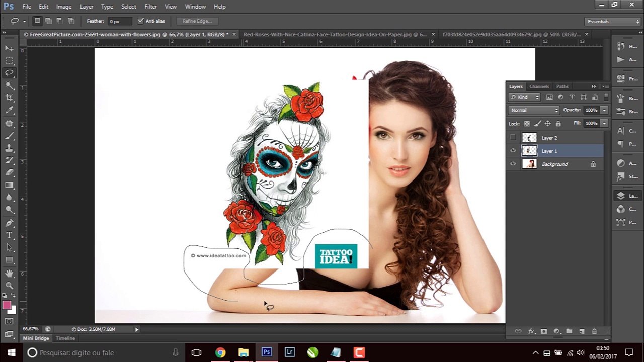
Task: Open the Opacity slider dropdown arrow
Action: (x=604, y=110)
